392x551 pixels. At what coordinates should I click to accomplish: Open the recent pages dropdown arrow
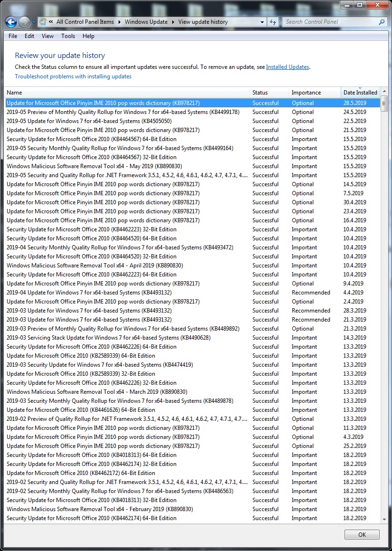pos(34,22)
